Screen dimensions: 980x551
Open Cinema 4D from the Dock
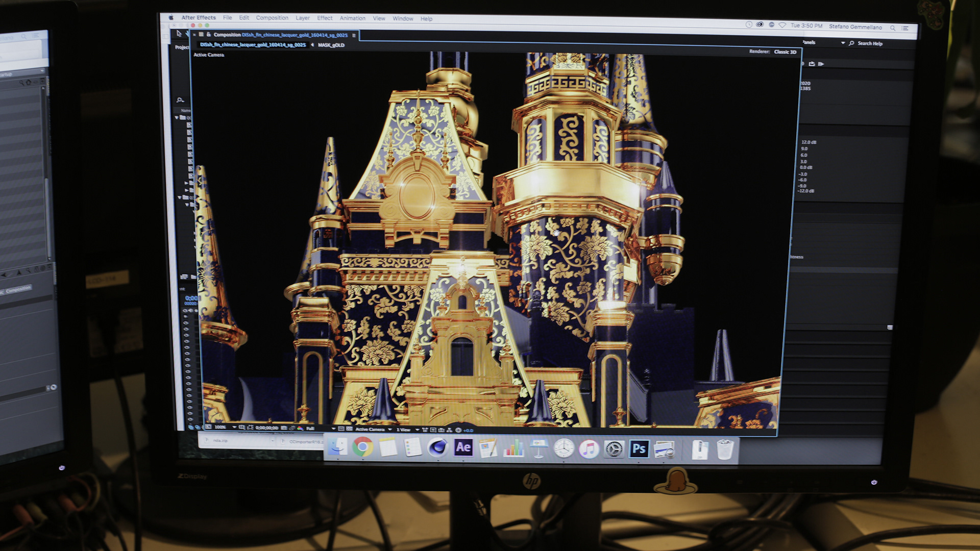pyautogui.click(x=438, y=448)
